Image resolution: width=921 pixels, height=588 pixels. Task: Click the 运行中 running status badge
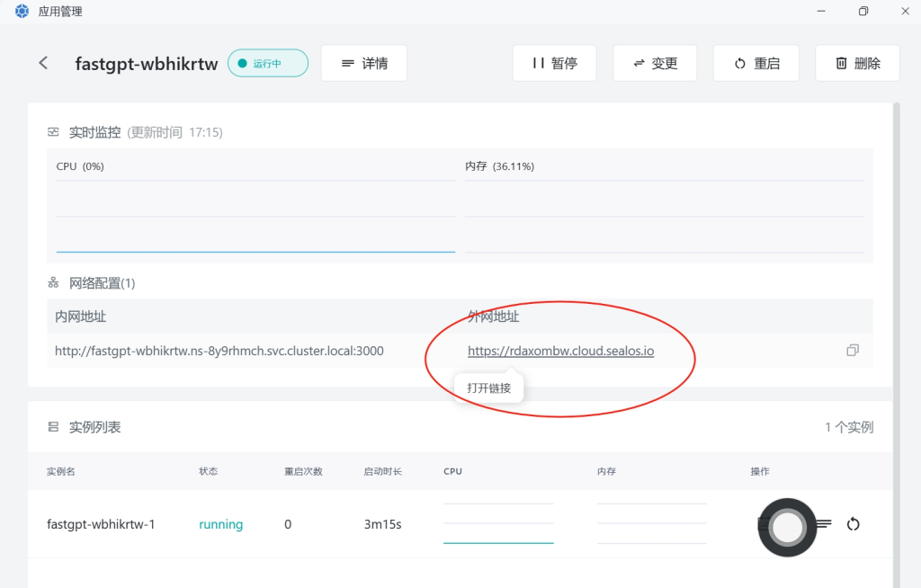point(267,64)
